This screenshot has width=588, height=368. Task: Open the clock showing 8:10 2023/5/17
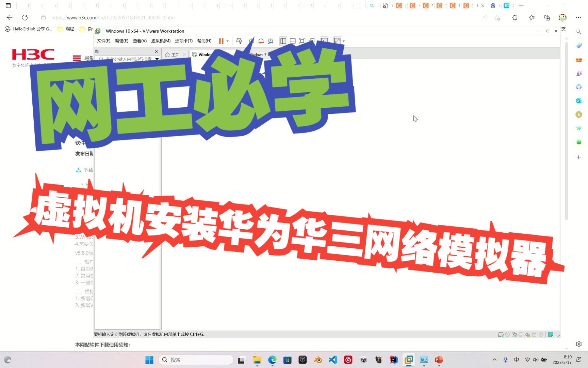(x=562, y=360)
